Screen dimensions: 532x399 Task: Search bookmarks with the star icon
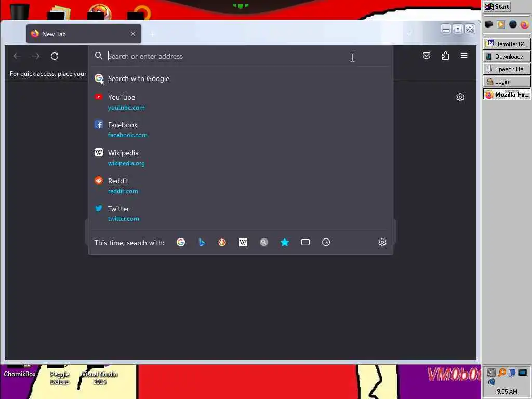click(x=285, y=242)
